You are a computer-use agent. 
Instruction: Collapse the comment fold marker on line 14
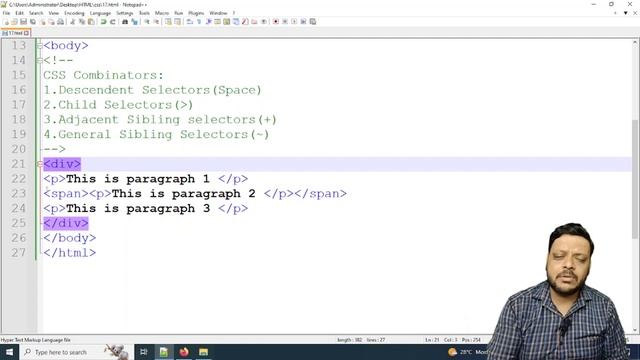(39, 60)
